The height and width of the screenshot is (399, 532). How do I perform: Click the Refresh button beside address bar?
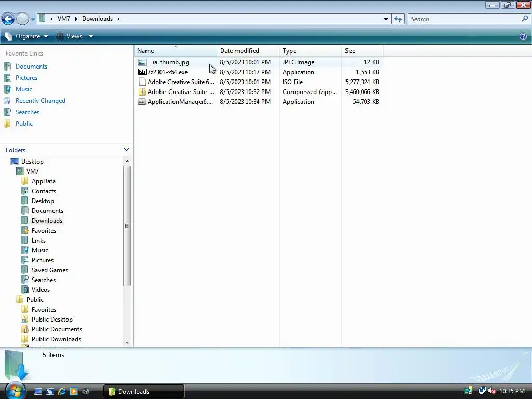(398, 19)
